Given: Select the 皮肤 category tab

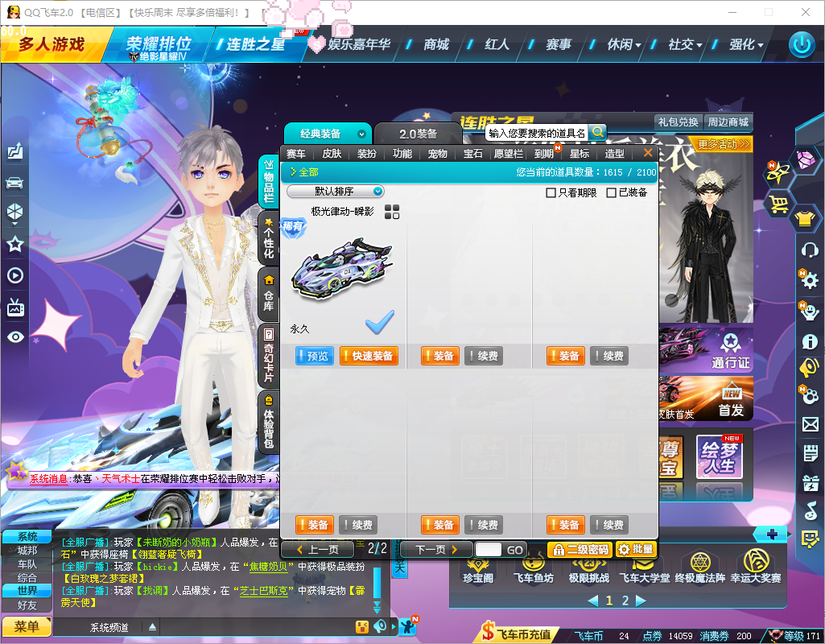Looking at the screenshot, I should pyautogui.click(x=332, y=154).
